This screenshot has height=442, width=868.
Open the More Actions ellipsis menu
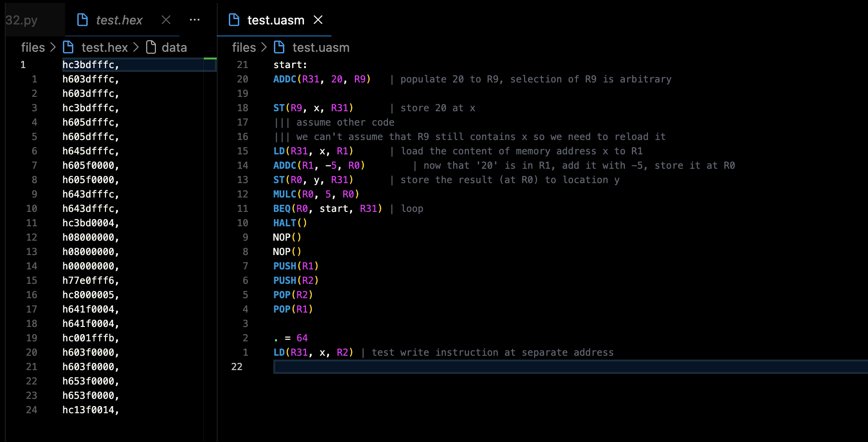click(x=195, y=20)
